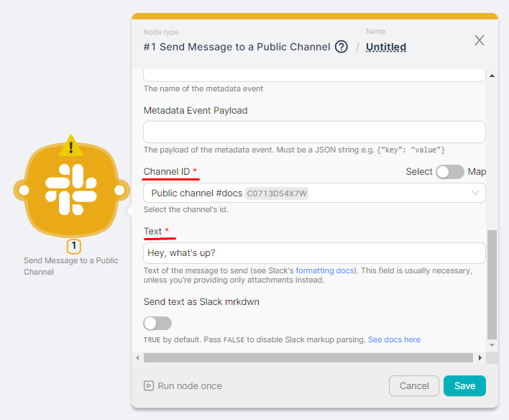Click the node's left input connector
This screenshot has height=420, width=509.
click(x=24, y=191)
